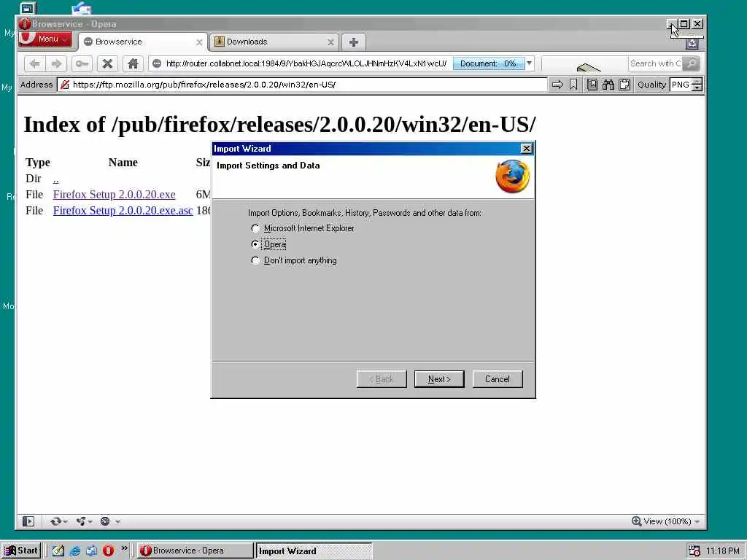747x560 pixels.
Task: Click the Browservice saved bookmarks page icon
Action: (592, 85)
